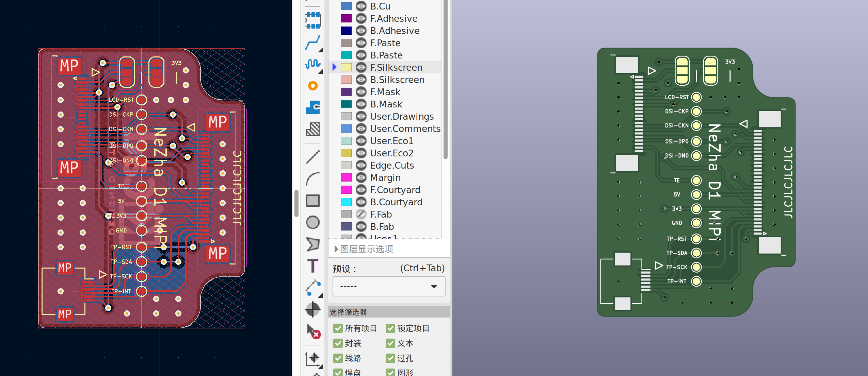Open the layer presets dropdown
This screenshot has width=868, height=376.
point(389,286)
